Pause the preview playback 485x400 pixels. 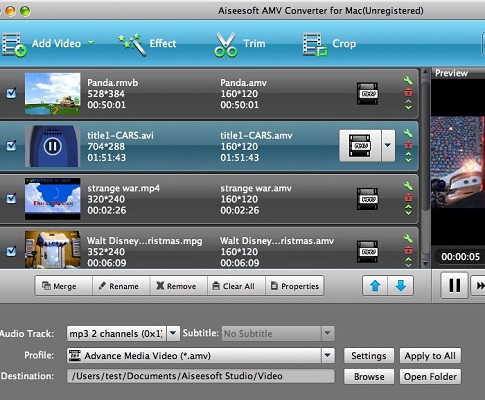[455, 286]
